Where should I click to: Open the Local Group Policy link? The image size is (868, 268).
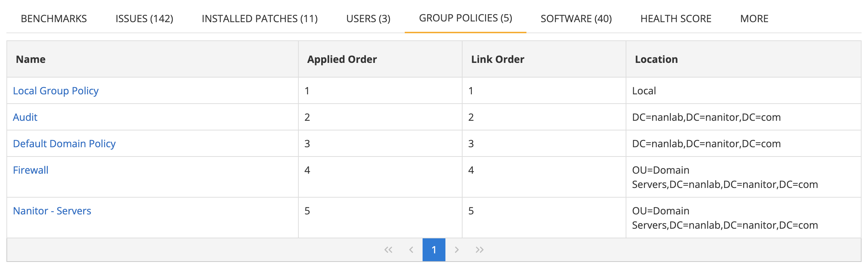pyautogui.click(x=56, y=91)
